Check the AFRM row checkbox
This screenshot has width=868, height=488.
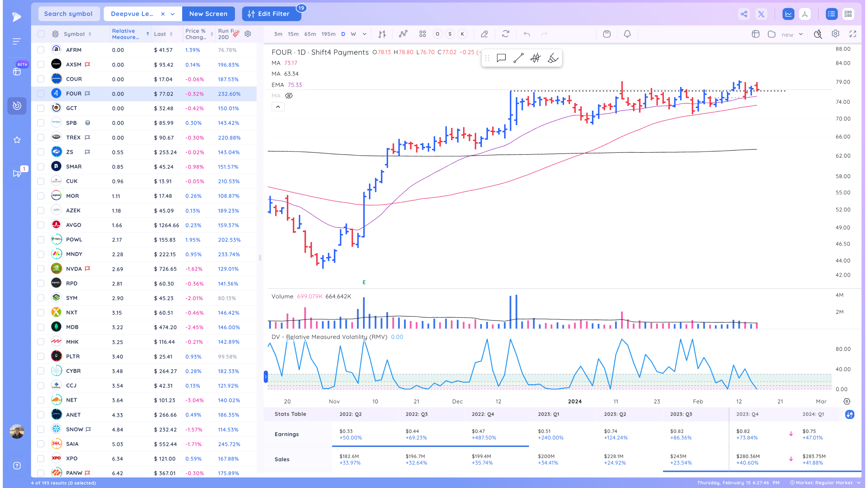click(41, 50)
